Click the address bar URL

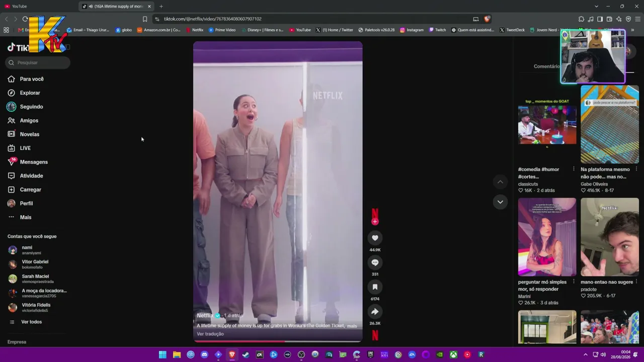(213, 19)
